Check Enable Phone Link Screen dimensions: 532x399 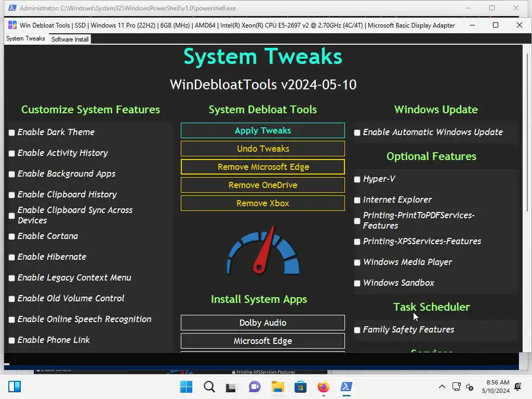11,340
